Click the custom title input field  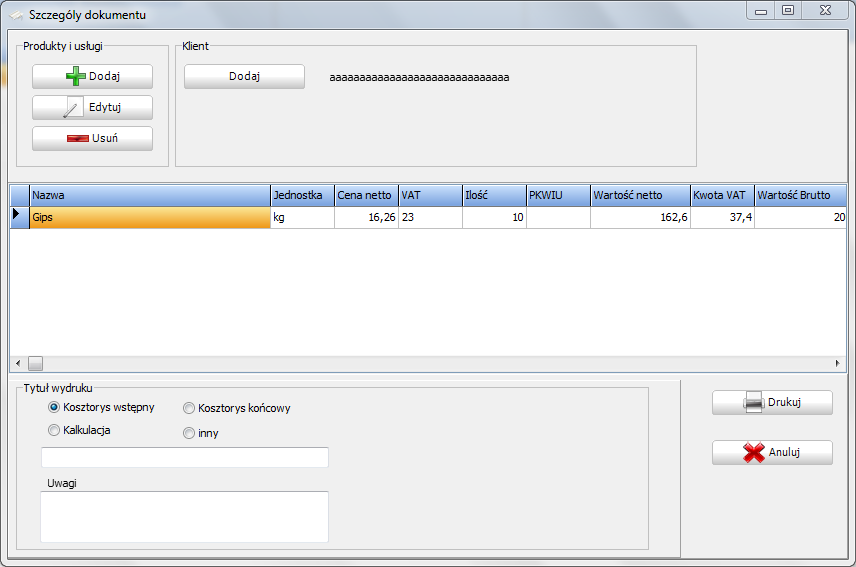[x=185, y=457]
